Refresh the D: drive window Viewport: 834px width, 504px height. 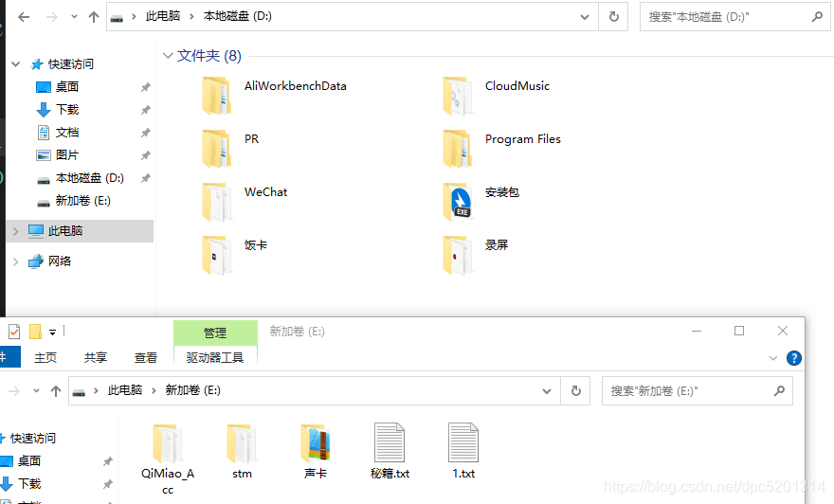tap(614, 17)
